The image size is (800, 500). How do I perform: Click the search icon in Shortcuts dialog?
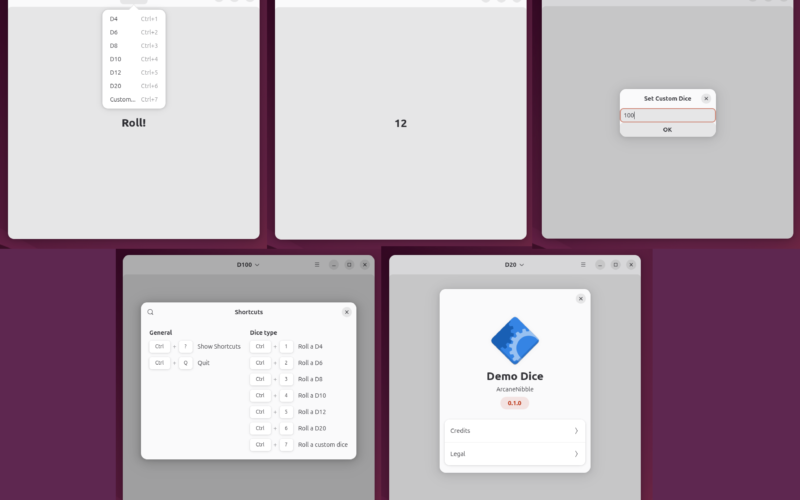coord(151,312)
